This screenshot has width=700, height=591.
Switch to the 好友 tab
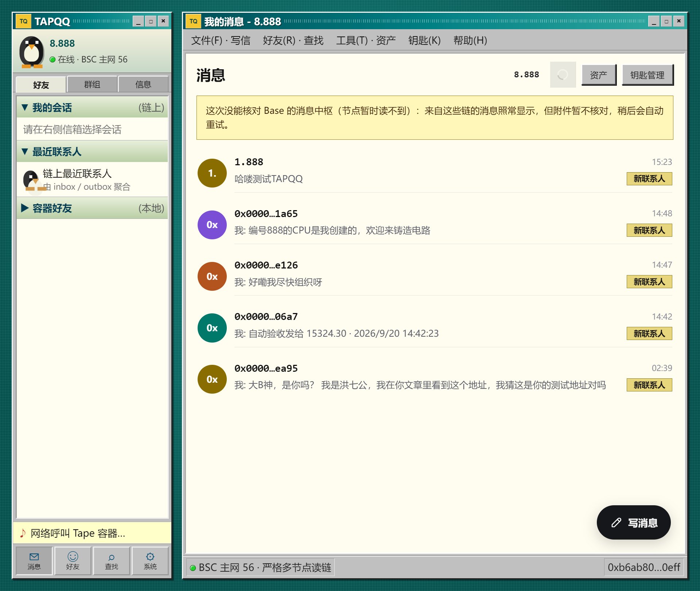(x=41, y=85)
